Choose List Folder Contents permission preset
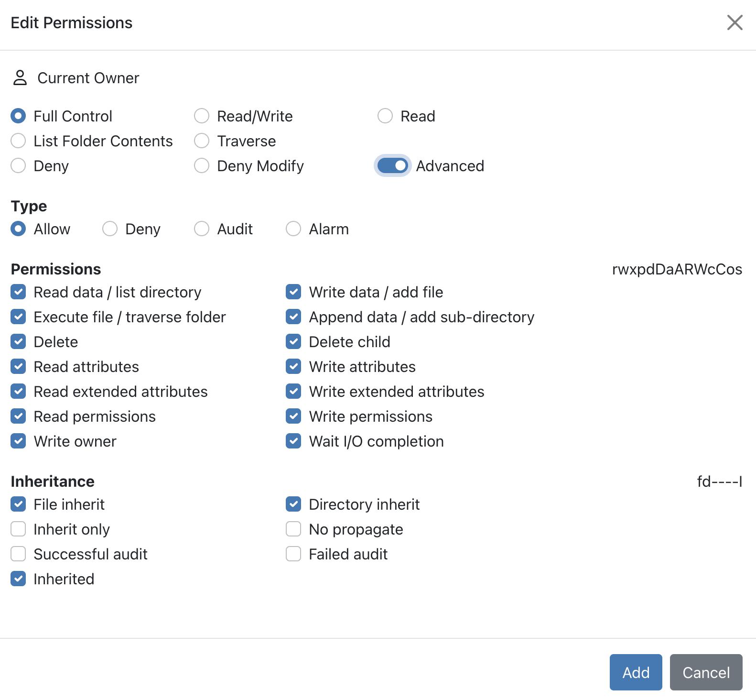The height and width of the screenshot is (700, 756). click(x=18, y=141)
